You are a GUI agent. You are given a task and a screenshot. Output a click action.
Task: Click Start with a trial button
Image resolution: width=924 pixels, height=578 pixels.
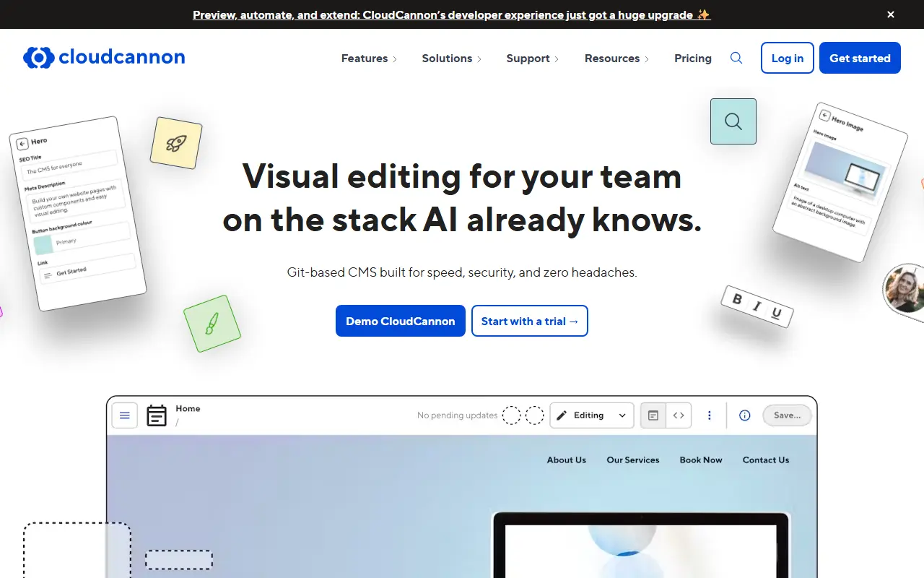(530, 321)
